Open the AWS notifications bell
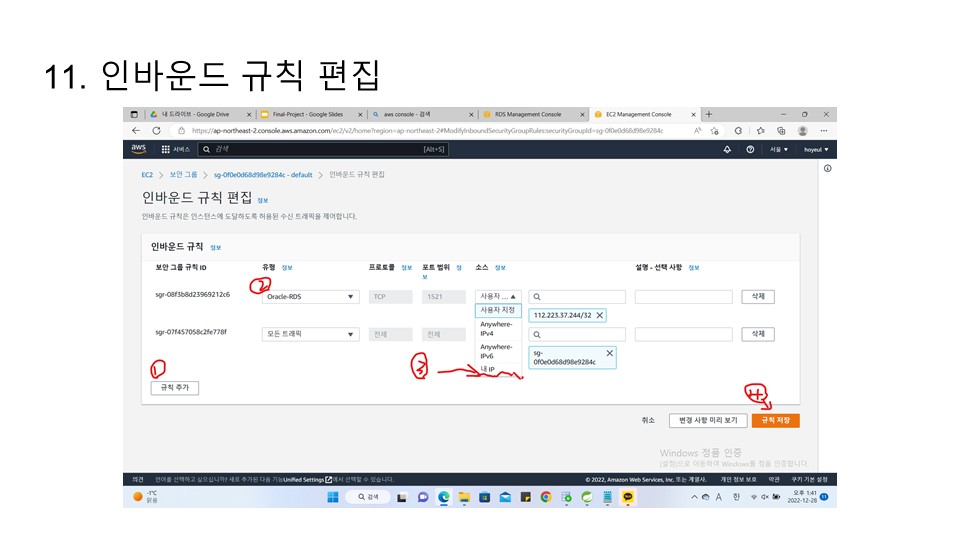Viewport: 960px width, 540px height. point(727,149)
